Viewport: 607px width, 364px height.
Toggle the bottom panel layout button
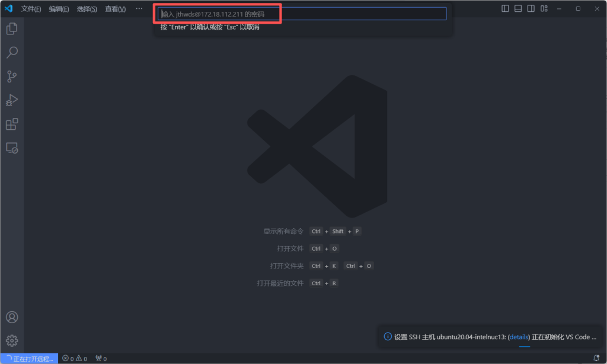click(518, 9)
